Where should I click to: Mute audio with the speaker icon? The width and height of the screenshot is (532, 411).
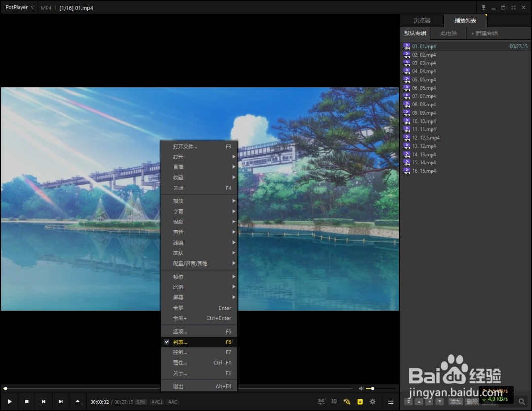[361, 389]
